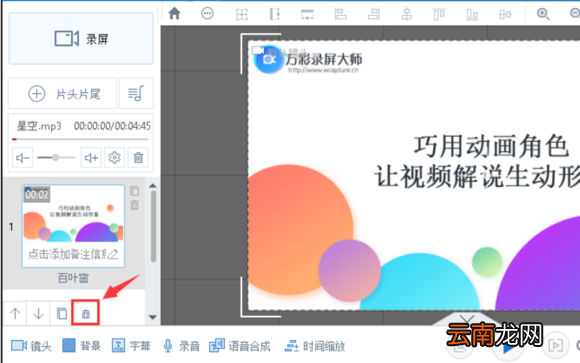The width and height of the screenshot is (580, 363).
Task: Delete scene using bottom trash icon
Action: click(x=85, y=314)
